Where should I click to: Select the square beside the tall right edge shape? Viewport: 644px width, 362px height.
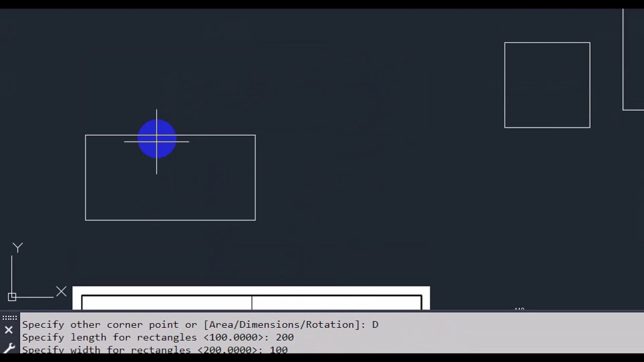[547, 85]
